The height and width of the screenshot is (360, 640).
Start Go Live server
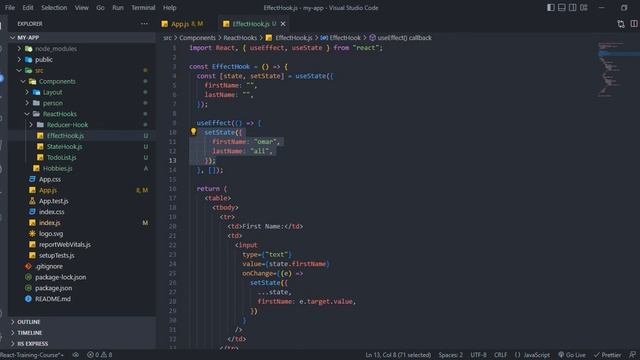[x=571, y=355]
